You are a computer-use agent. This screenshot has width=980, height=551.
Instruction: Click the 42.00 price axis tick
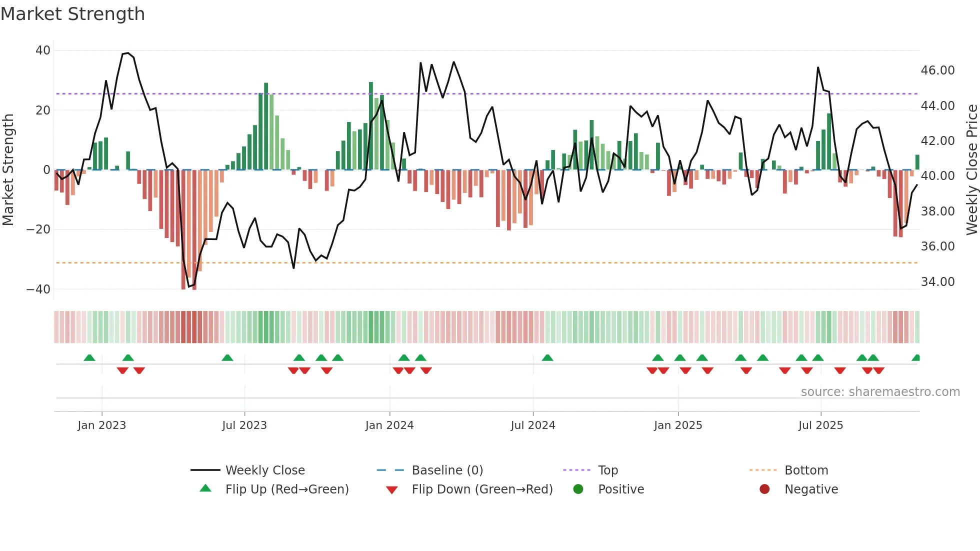click(x=938, y=140)
